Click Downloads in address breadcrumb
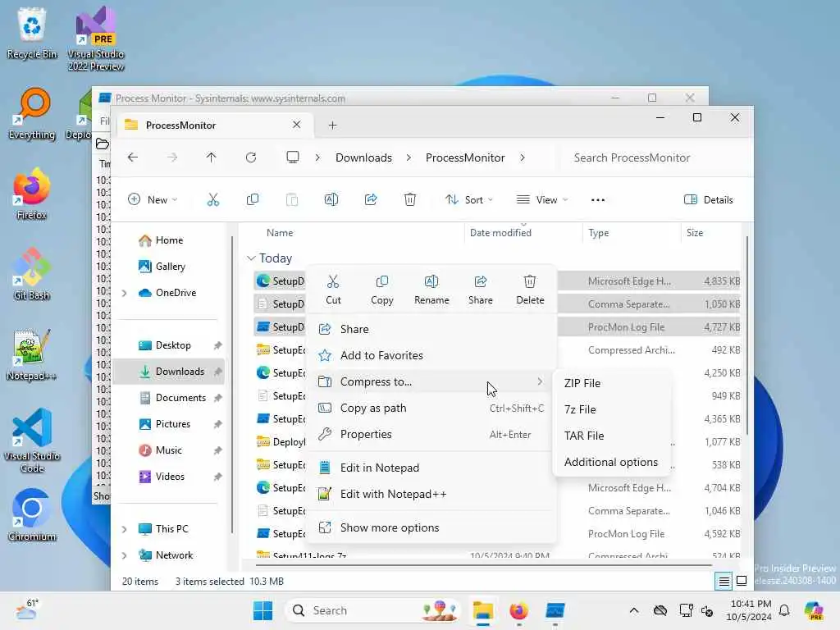Viewport: 840px width, 630px height. pos(363,157)
